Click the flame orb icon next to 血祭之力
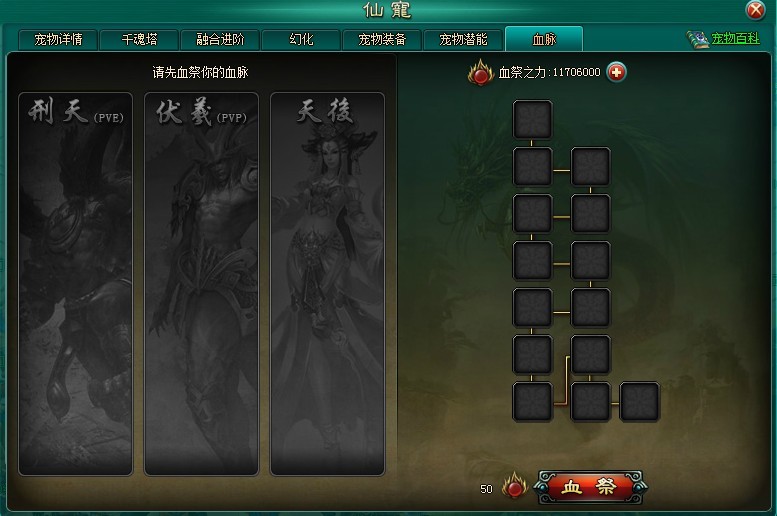The image size is (777, 516). coord(480,72)
